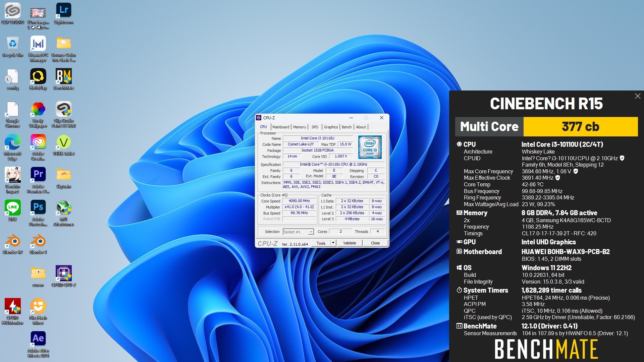This screenshot has width=644, height=362.
Task: Switch to the Bench tab
Action: coord(347,127)
